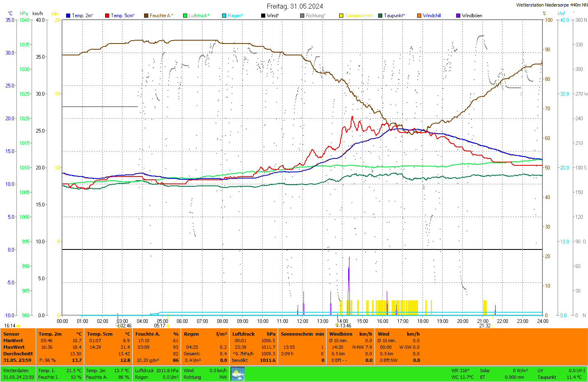Click the Taupunkt legend label
This screenshot has width=588, height=382.
394,16
